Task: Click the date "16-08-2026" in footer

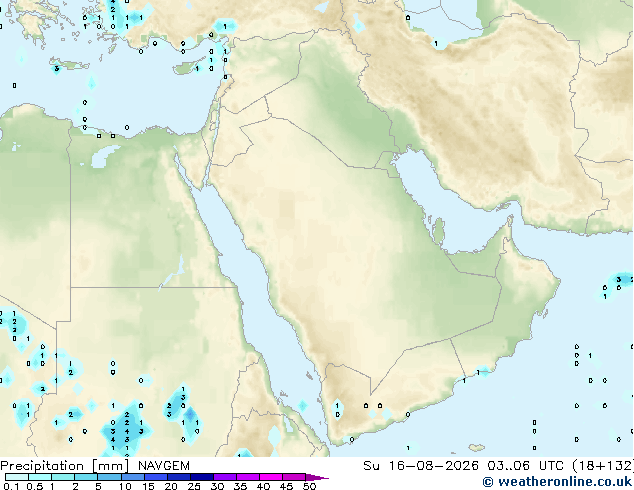Action: (x=433, y=466)
